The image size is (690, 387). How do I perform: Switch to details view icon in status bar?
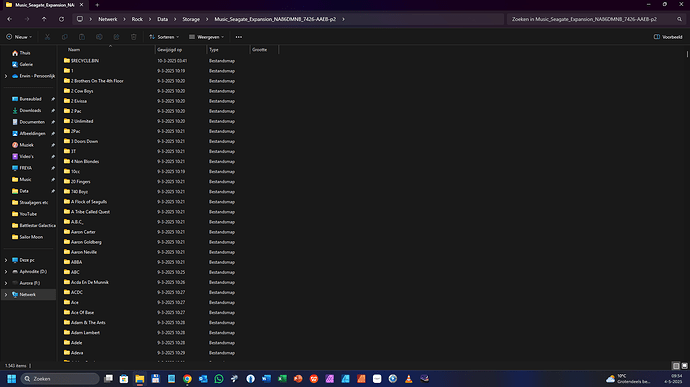click(676, 366)
